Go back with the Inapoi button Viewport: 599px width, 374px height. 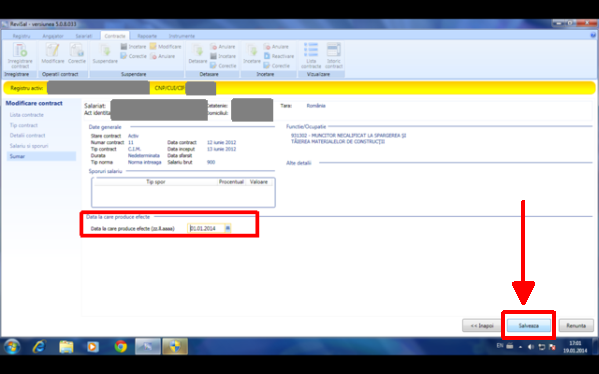[x=482, y=325]
